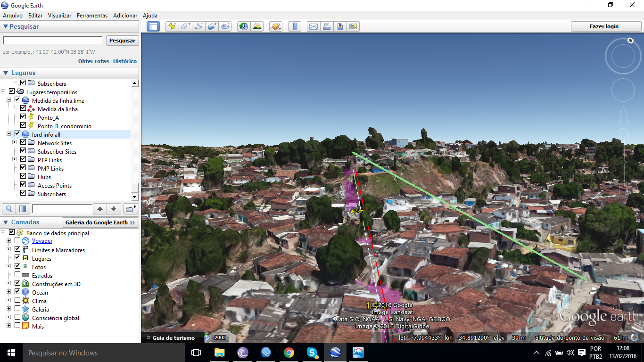Collapse the Pesquisar panel
This screenshot has height=362, width=644.
[x=6, y=27]
